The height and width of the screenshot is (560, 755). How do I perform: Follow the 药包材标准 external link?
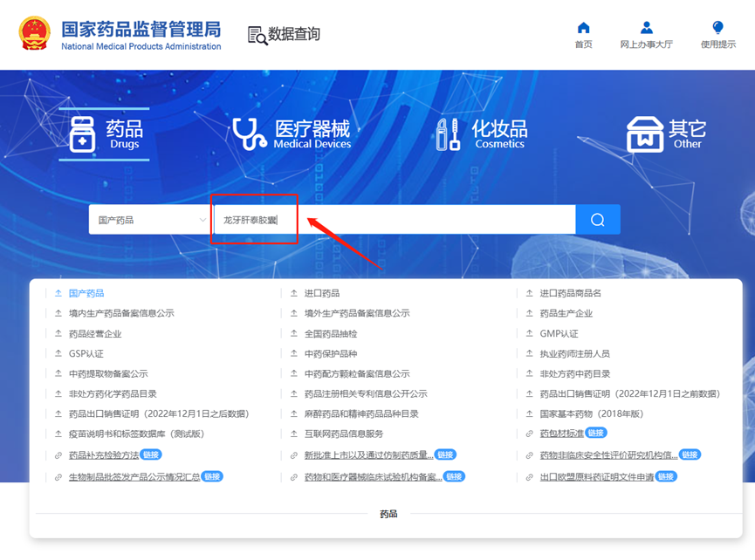click(561, 434)
